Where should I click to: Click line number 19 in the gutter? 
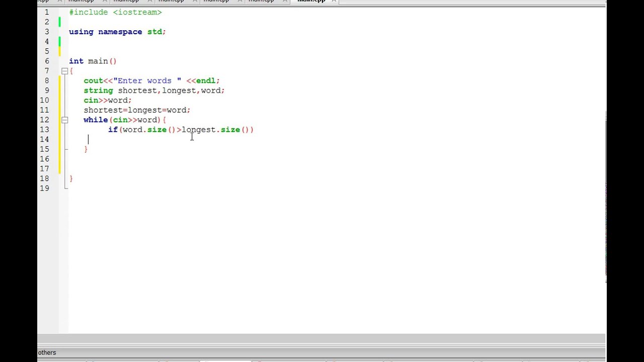click(45, 189)
